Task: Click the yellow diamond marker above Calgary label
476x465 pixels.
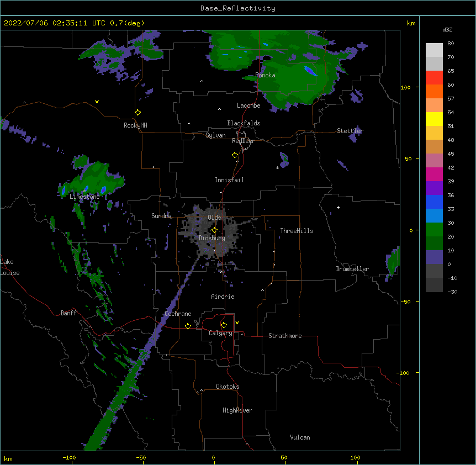Action: pos(224,325)
